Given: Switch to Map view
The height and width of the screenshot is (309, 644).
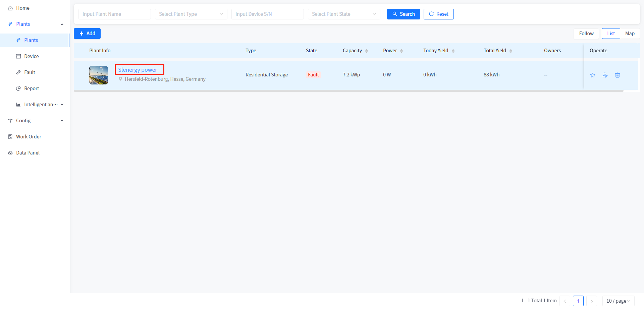Looking at the screenshot, I should click(x=630, y=34).
